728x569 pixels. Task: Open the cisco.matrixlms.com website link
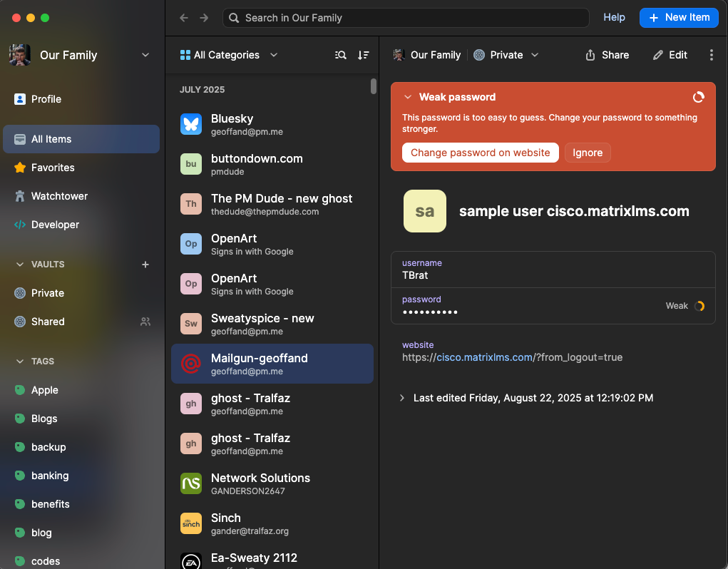(484, 357)
